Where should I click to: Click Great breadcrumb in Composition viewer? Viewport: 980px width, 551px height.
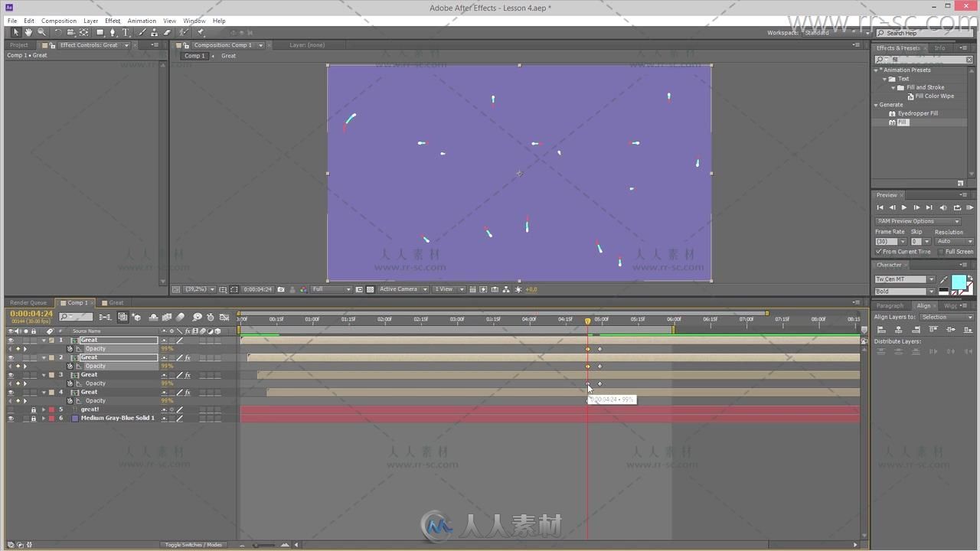coord(229,56)
